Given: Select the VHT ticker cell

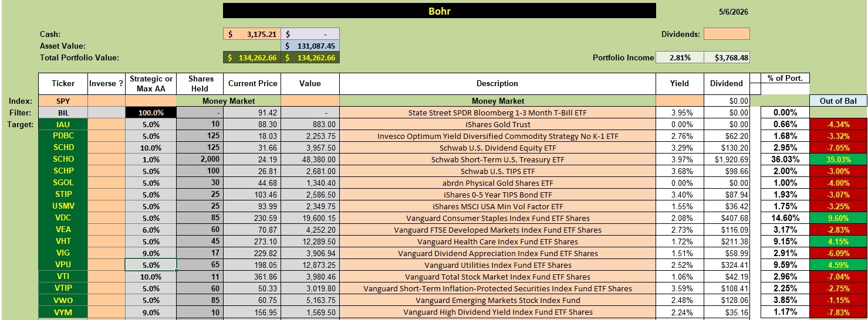Looking at the screenshot, I should point(63,241).
